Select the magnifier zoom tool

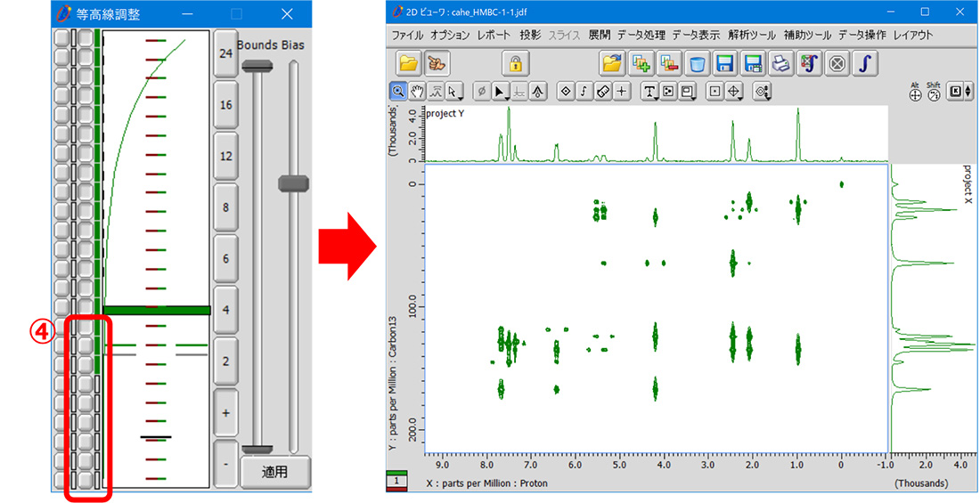[397, 91]
